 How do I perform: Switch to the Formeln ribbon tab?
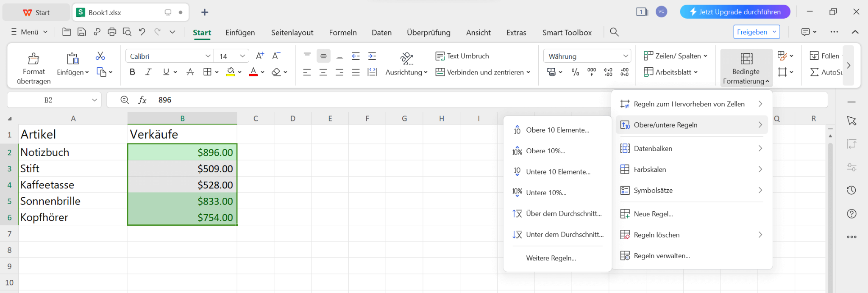(342, 33)
